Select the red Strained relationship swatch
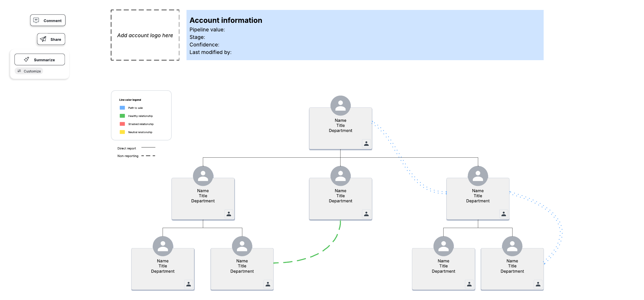This screenshot has height=300, width=644. (x=122, y=124)
